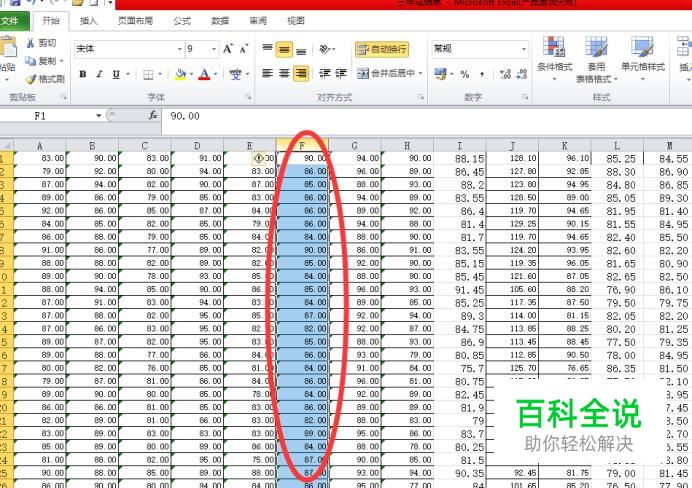Decrease indent of the cell
The image size is (692, 488).
[x=324, y=73]
